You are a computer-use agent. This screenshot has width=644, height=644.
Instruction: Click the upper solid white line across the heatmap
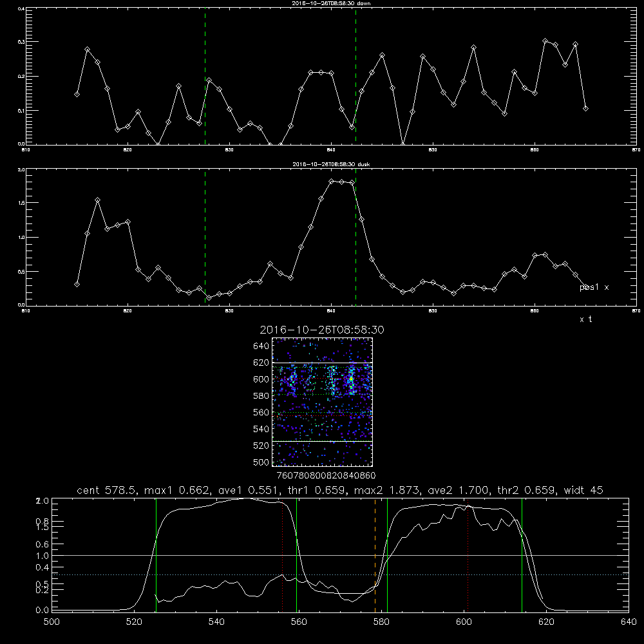(322, 363)
